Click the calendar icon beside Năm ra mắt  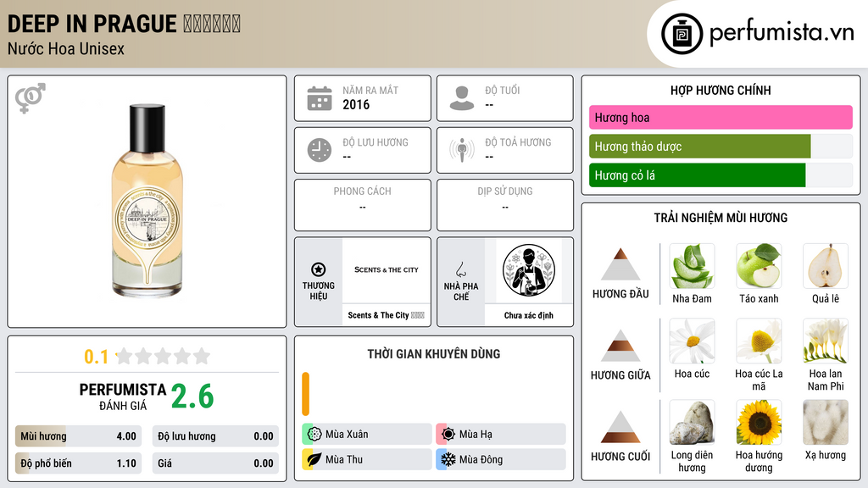tap(320, 98)
